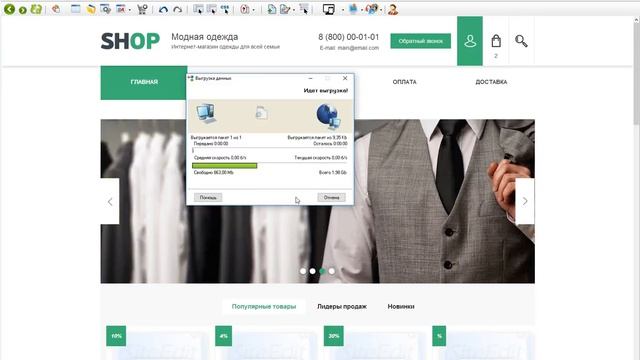This screenshot has width=640, height=360.
Task: Click the E-mail address under the phone
Action: [x=349, y=48]
